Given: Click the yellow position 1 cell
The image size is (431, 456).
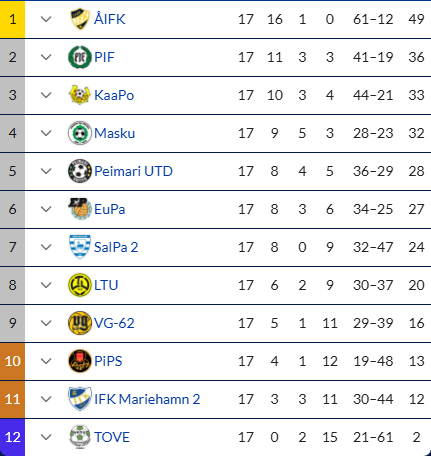Looking at the screenshot, I should click(x=12, y=19).
